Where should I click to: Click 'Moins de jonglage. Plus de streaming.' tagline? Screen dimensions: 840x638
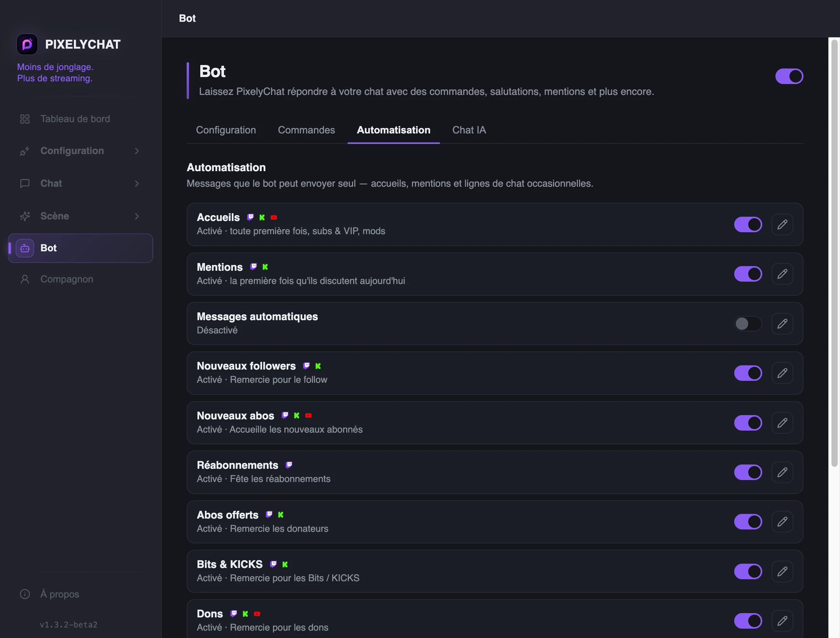pyautogui.click(x=55, y=72)
